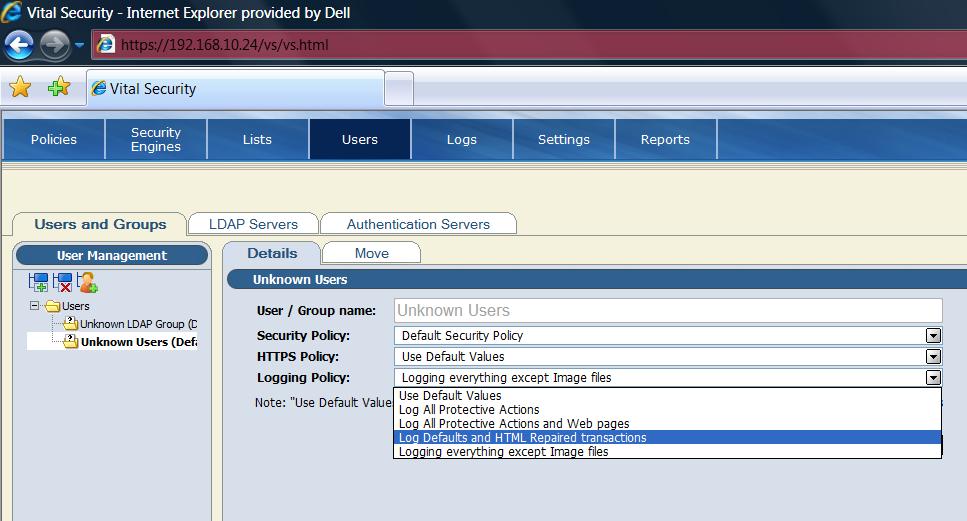Screen dimensions: 967x521
Task: Open the Security Policy dropdown arrow
Action: pos(933,336)
